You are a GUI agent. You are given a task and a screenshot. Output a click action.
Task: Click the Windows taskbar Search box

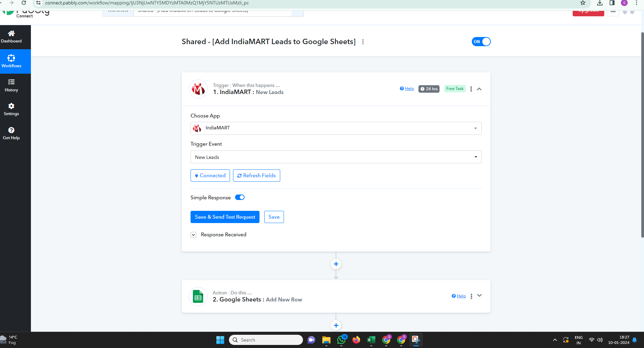(266, 340)
